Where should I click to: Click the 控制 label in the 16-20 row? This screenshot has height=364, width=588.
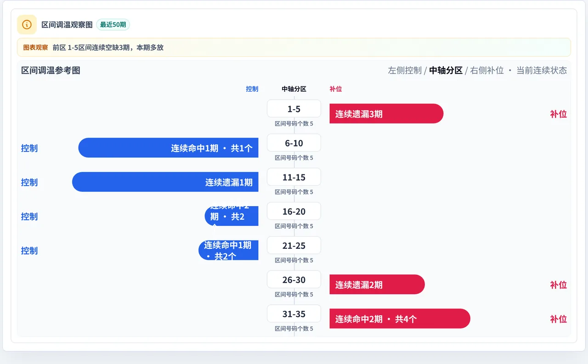(x=29, y=216)
